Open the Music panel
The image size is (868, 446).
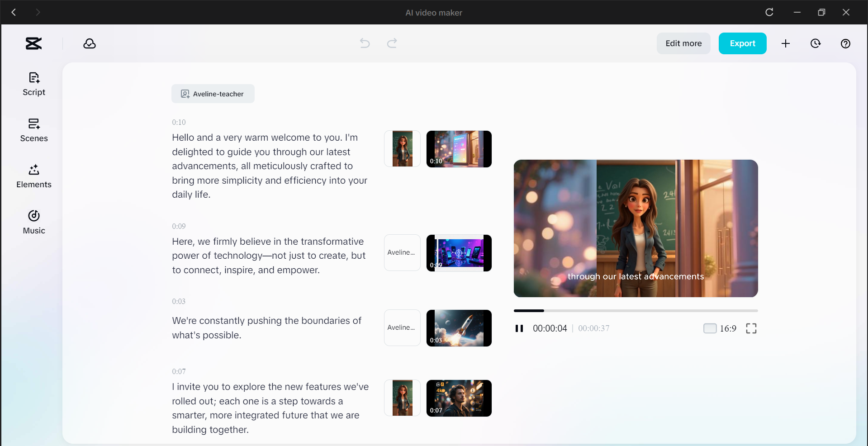point(33,222)
